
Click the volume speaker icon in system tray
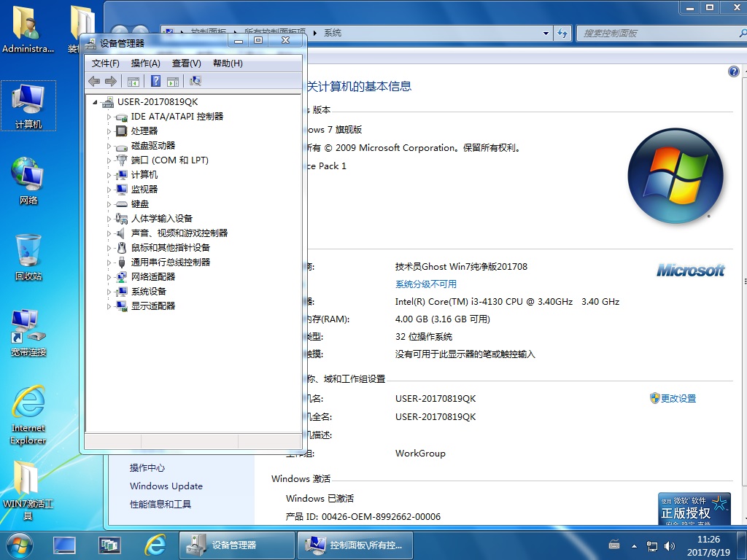668,545
